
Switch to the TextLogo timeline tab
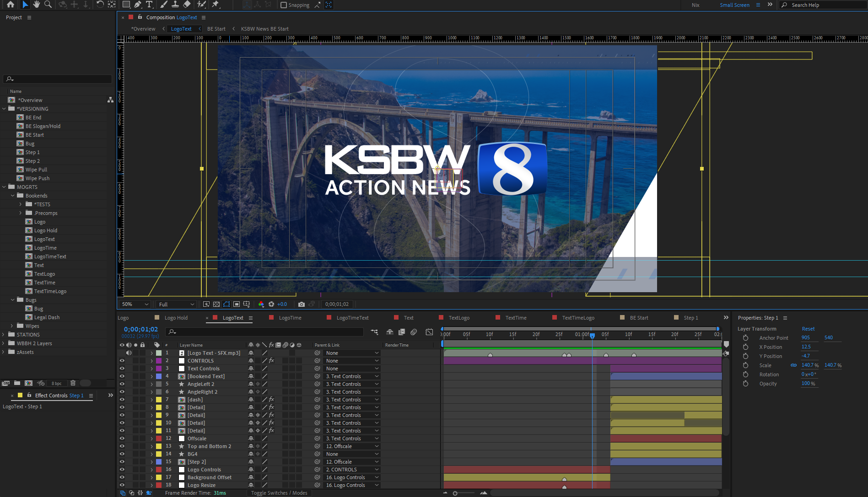tap(459, 318)
